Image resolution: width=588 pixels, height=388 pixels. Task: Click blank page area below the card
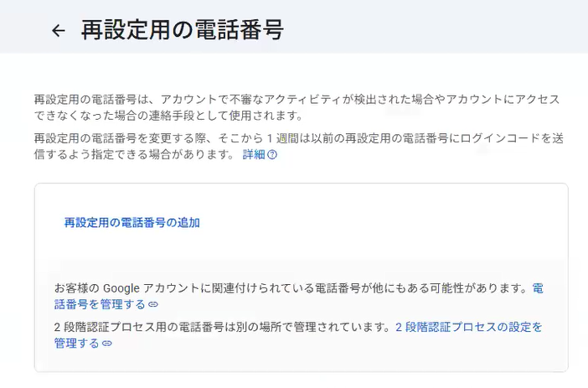point(293,380)
